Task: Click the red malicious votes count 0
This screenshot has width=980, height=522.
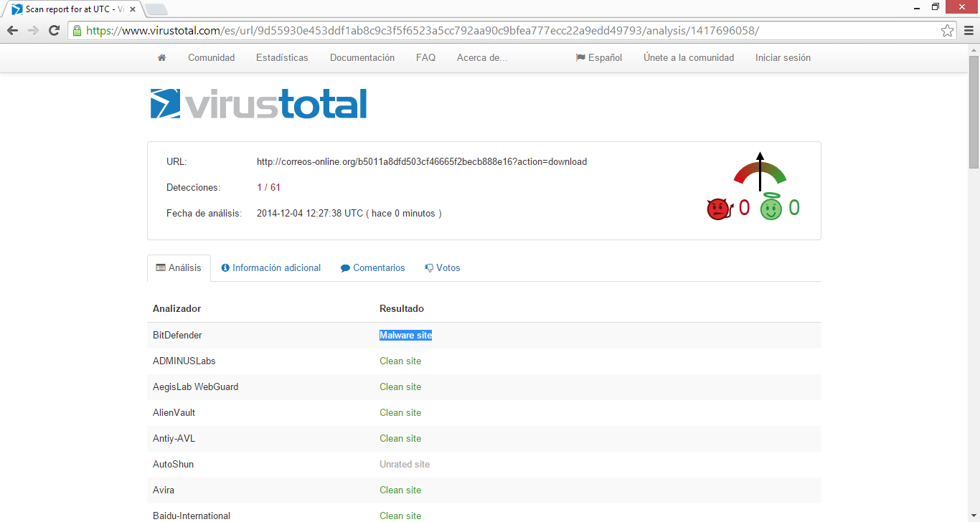Action: [744, 208]
